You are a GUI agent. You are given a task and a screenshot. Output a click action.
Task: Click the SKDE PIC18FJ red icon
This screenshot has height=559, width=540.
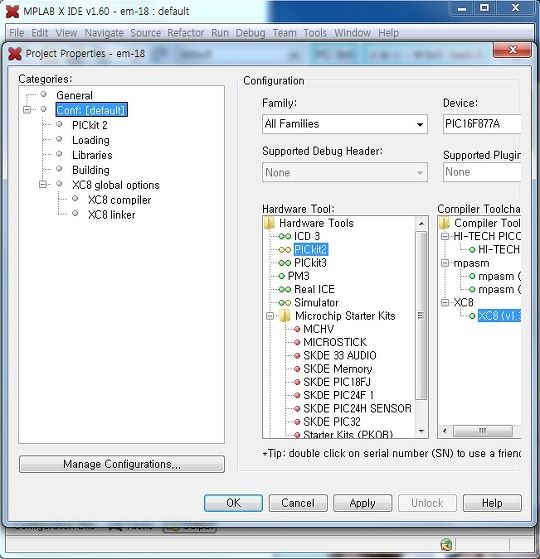click(297, 382)
